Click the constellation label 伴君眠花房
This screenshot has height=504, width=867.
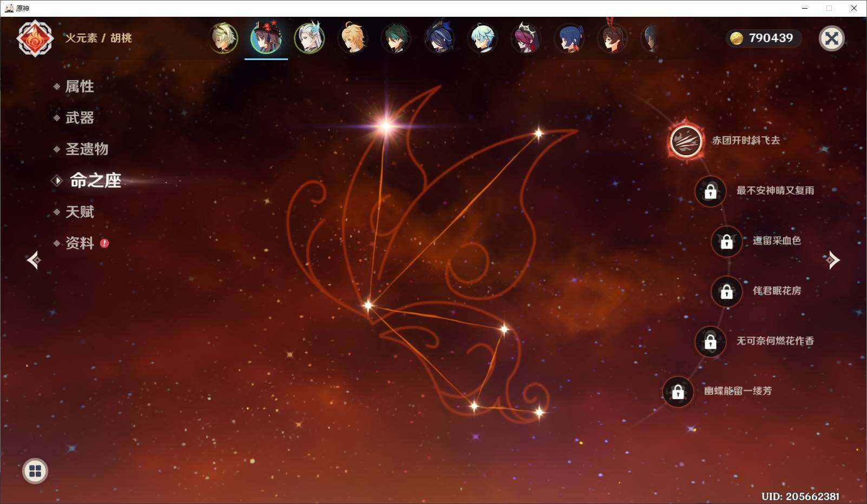[777, 291]
